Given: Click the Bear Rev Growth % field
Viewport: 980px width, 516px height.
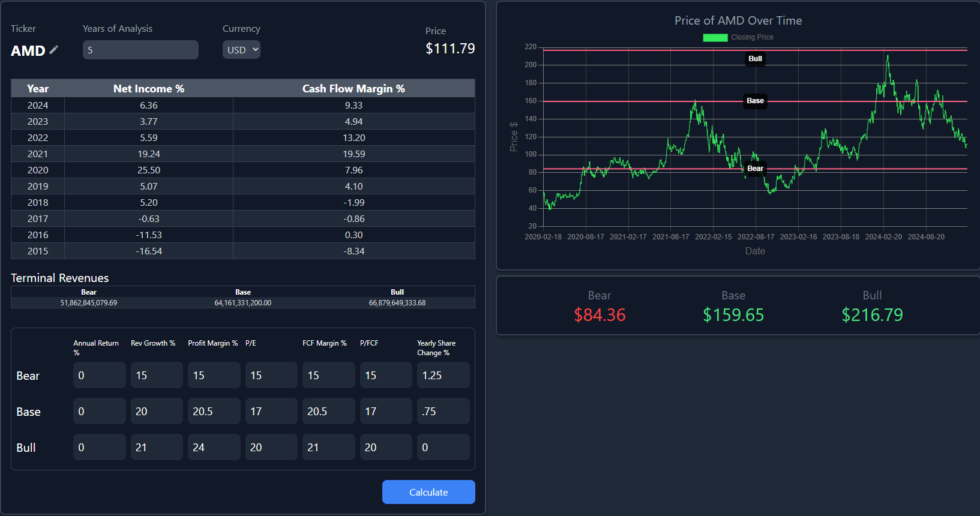Looking at the screenshot, I should click(156, 375).
